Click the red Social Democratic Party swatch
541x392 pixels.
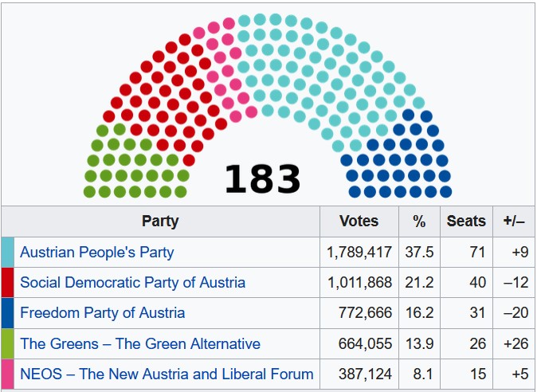click(8, 283)
